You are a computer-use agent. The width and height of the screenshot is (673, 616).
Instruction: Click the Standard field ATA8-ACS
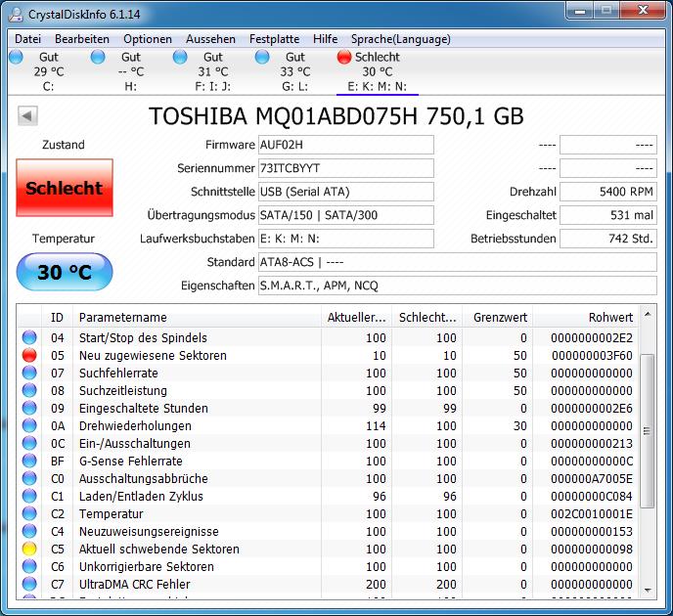(458, 262)
